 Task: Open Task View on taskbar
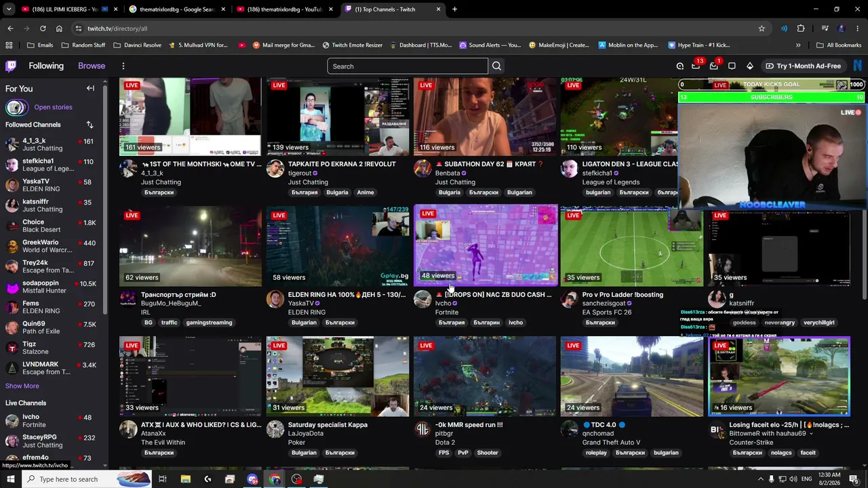pos(163,479)
